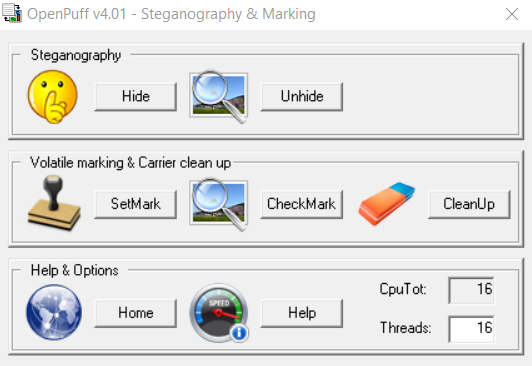
Task: Close the OpenPuff window
Action: pyautogui.click(x=512, y=14)
